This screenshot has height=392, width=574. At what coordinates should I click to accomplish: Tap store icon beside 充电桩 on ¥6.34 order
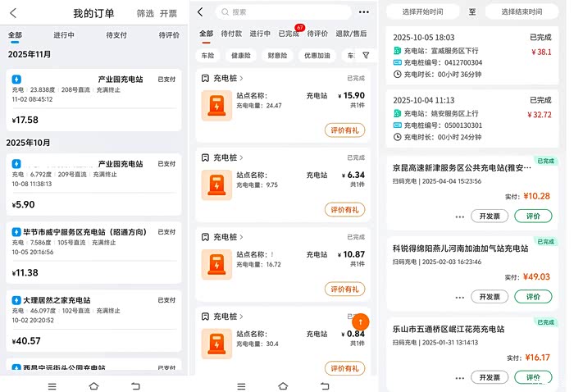click(205, 157)
